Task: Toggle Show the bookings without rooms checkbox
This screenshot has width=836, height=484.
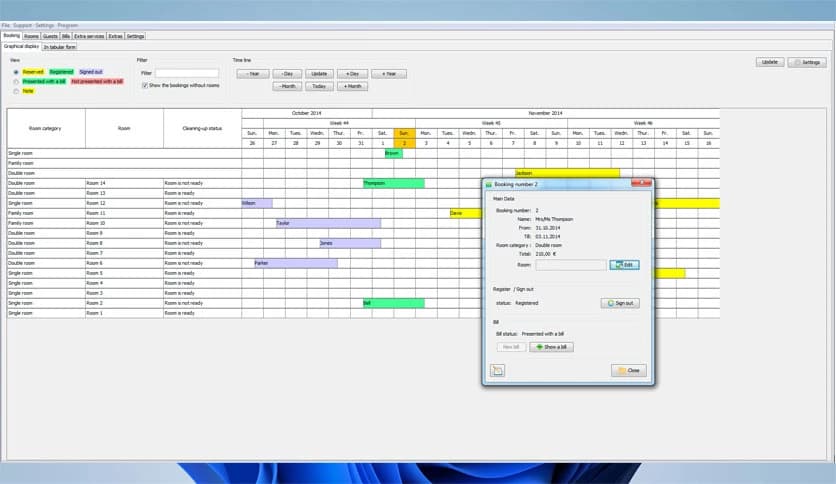Action: [144, 85]
